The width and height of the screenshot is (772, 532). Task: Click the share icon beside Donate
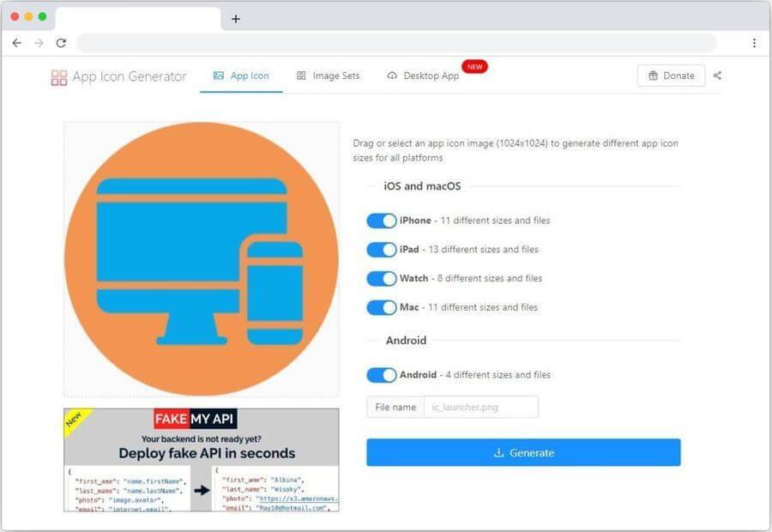click(717, 76)
